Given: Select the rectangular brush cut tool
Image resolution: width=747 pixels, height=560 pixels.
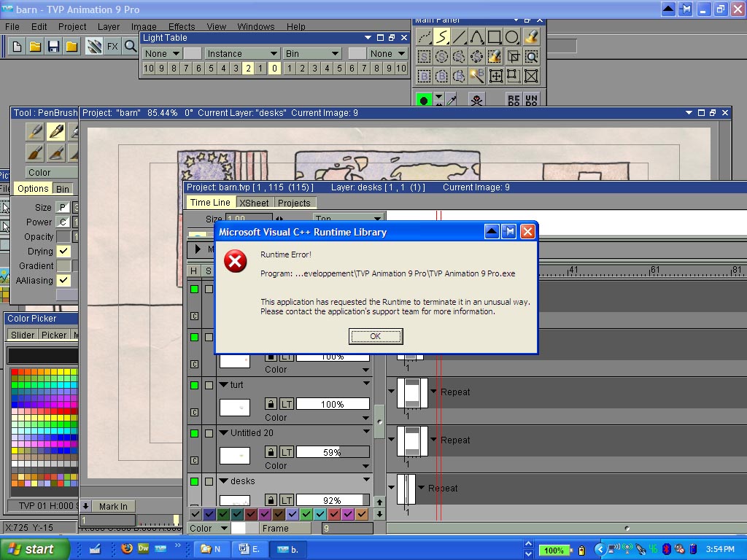Looking at the screenshot, I should (x=424, y=76).
